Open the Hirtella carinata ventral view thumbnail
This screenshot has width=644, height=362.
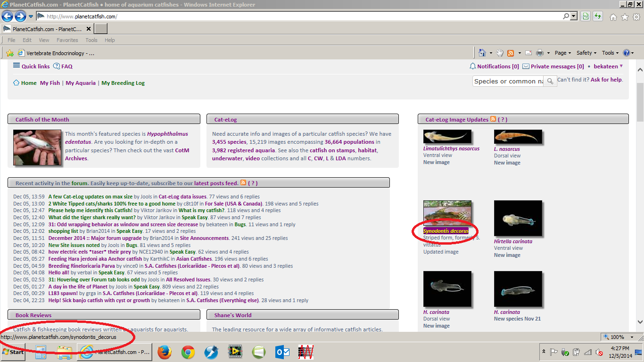coord(518,218)
